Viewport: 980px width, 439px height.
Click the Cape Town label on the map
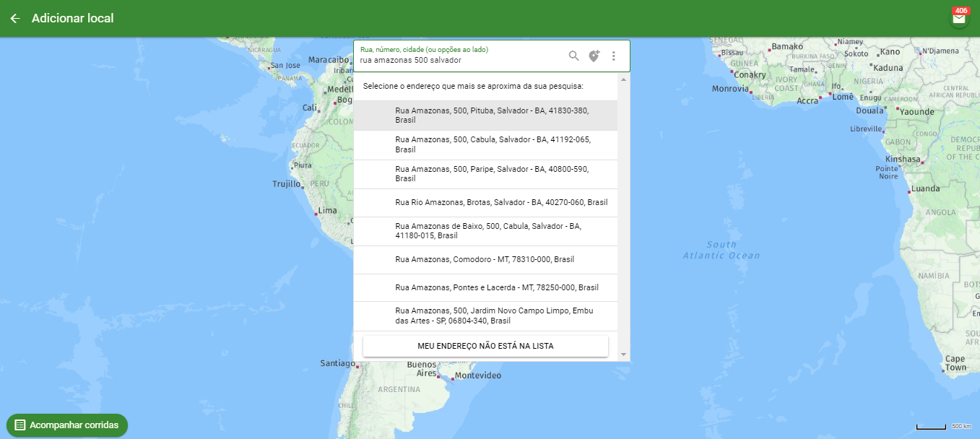point(955,363)
